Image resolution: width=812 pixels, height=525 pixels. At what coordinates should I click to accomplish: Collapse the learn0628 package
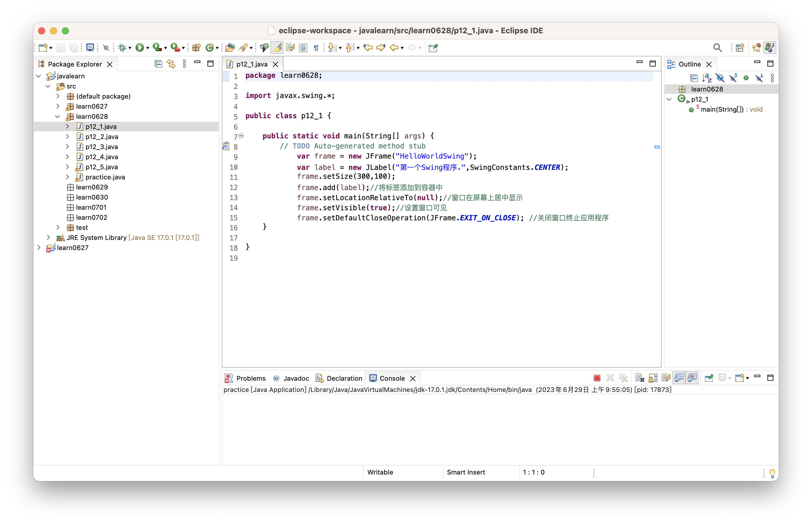(58, 117)
